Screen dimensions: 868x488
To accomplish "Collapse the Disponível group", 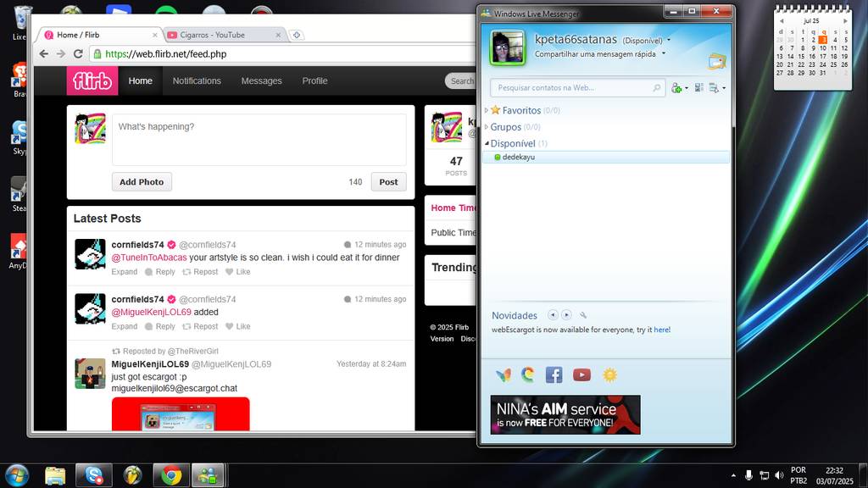I will (x=487, y=143).
